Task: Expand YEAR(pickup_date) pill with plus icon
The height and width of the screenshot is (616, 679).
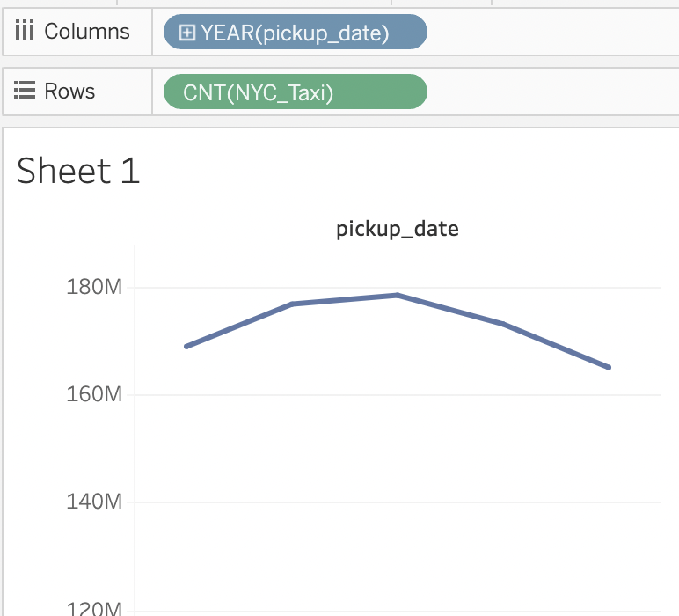Action: pos(187,33)
